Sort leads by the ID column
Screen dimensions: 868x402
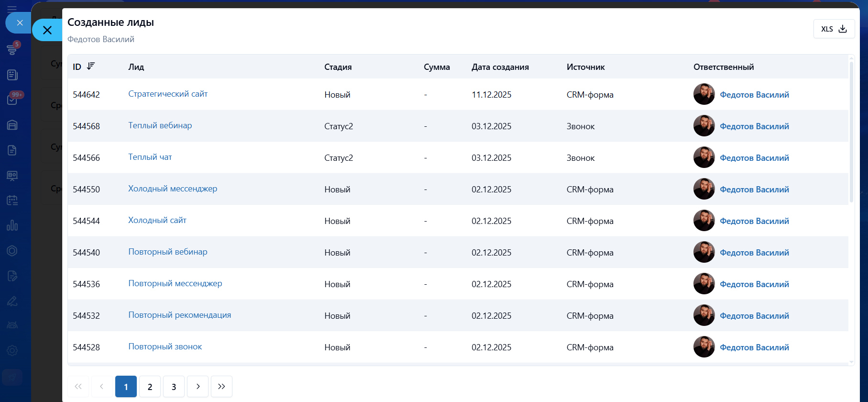coord(91,67)
